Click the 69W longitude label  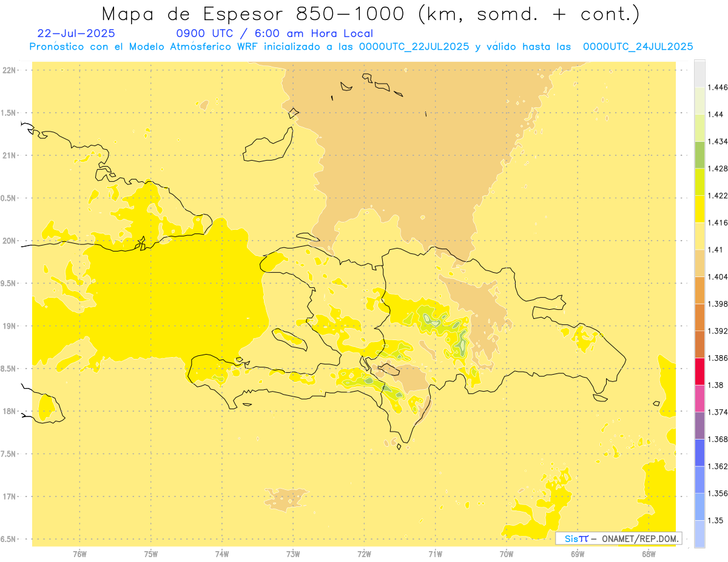click(578, 554)
